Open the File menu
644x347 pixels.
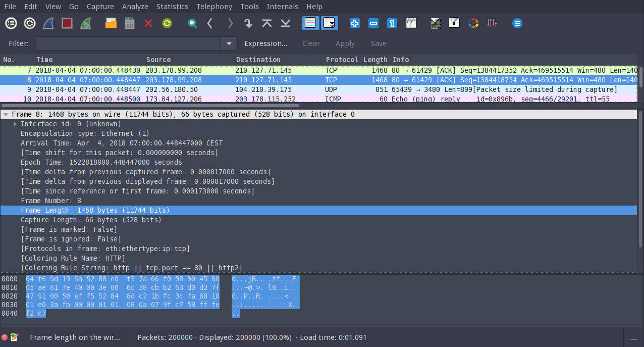[x=10, y=7]
